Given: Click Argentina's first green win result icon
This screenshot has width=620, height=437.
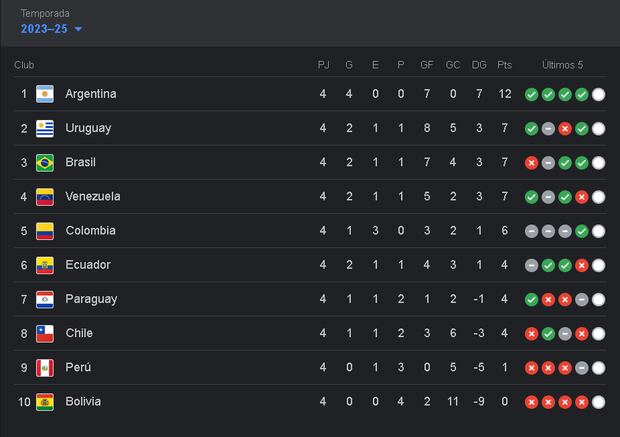Looking at the screenshot, I should point(531,94).
